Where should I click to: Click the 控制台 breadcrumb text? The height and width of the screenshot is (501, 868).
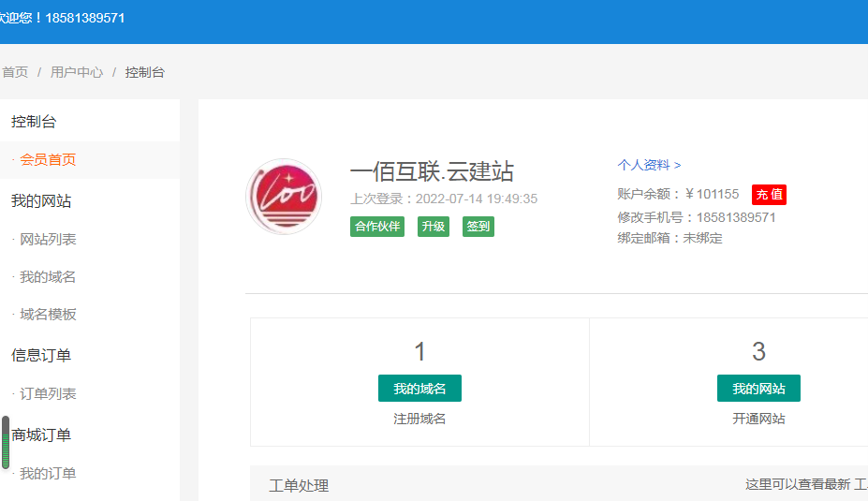click(144, 72)
